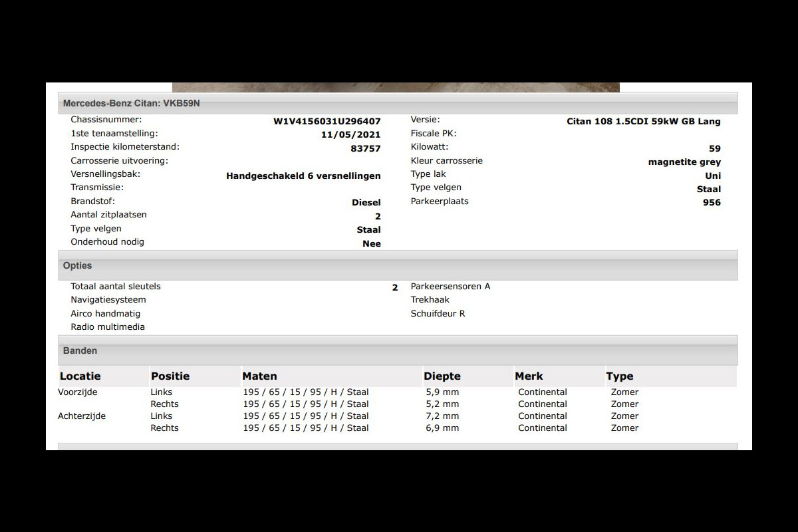This screenshot has height=532, width=798.
Task: Click the Parkeerplaats value 956
Action: 712,203
